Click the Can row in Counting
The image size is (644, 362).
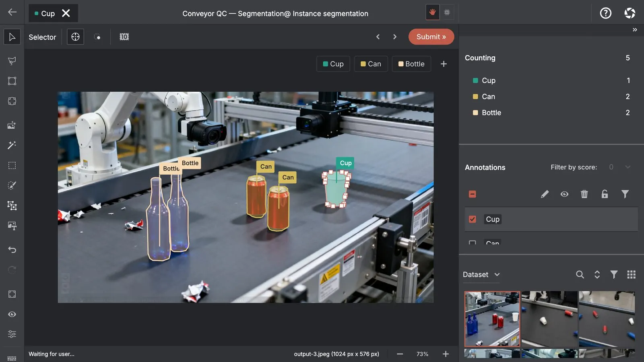[551, 97]
